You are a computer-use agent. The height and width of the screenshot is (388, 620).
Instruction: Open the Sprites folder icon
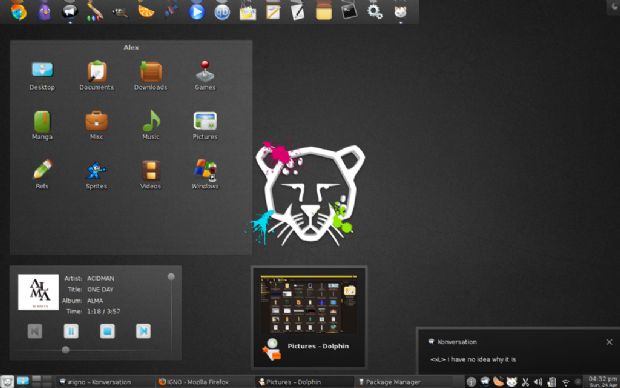pyautogui.click(x=96, y=174)
